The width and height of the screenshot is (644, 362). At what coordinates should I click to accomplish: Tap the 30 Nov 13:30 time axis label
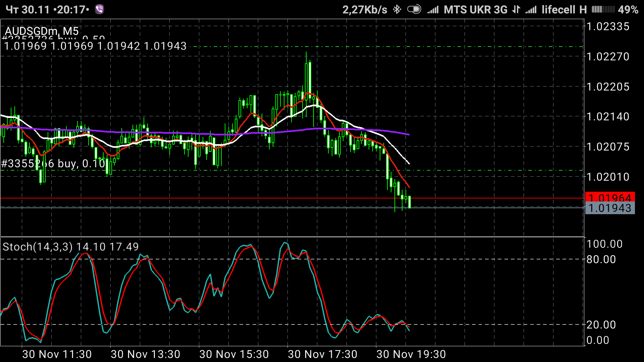[146, 354]
